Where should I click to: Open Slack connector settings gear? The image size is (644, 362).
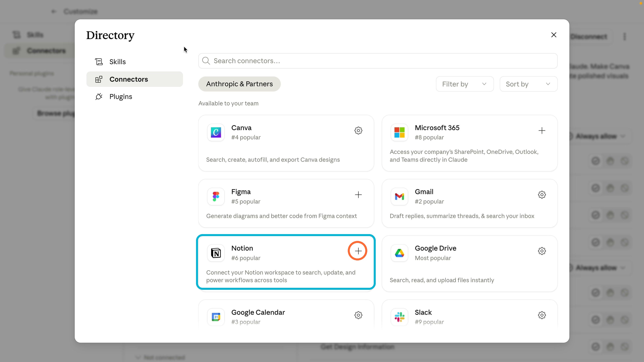[x=542, y=315]
